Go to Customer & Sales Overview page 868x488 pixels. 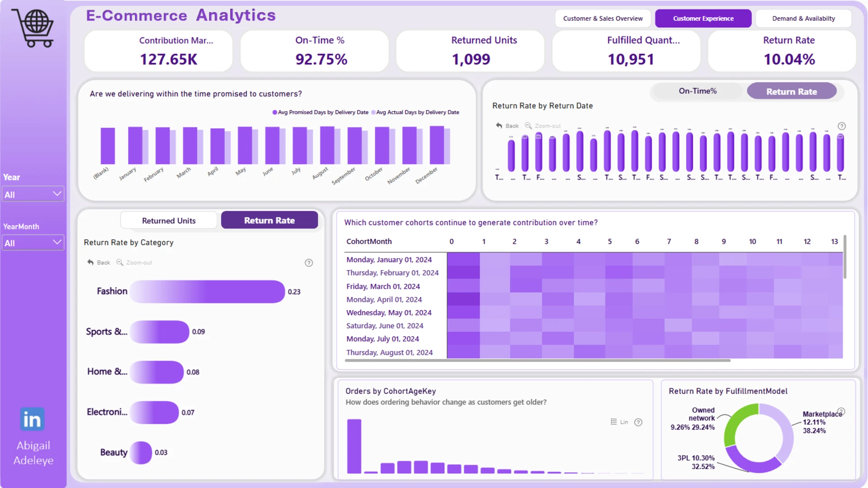(603, 19)
